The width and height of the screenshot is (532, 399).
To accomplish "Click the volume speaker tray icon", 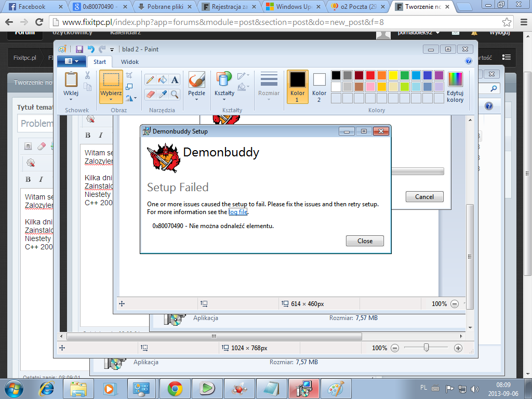I will pos(475,389).
